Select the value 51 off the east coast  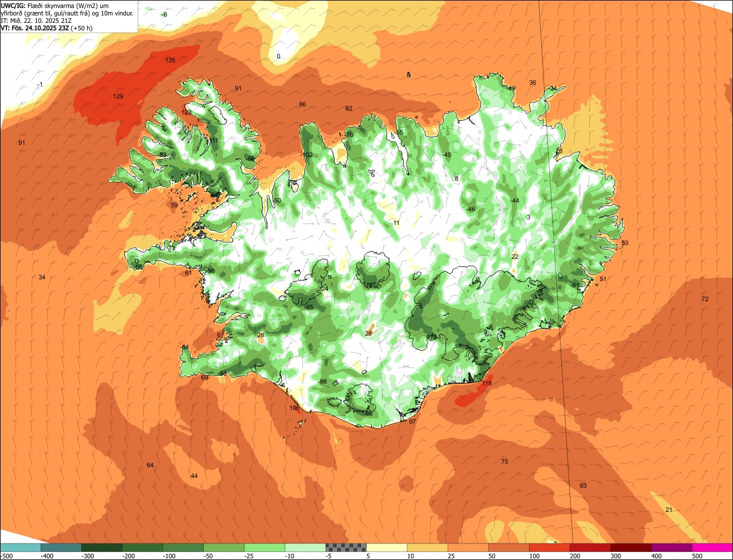[x=603, y=279]
